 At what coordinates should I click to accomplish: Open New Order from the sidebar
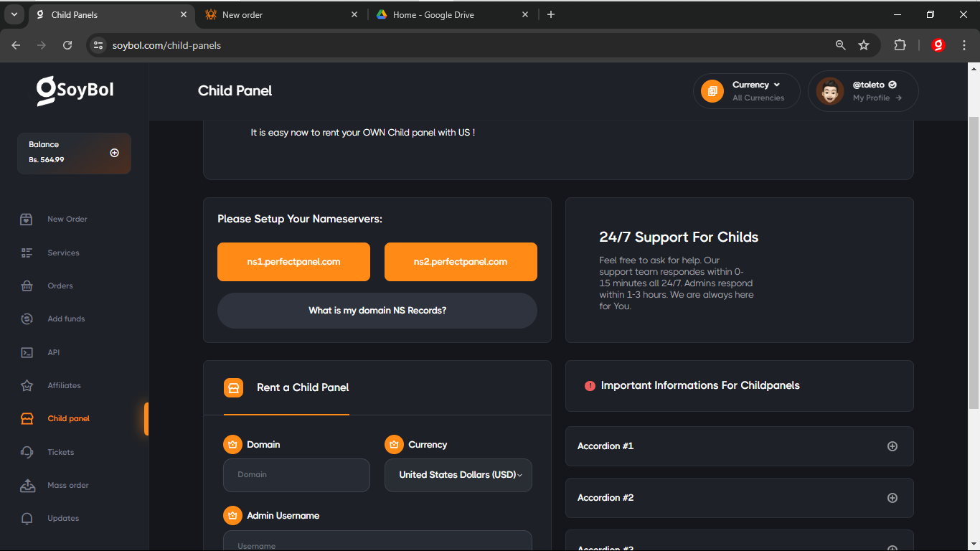67,220
